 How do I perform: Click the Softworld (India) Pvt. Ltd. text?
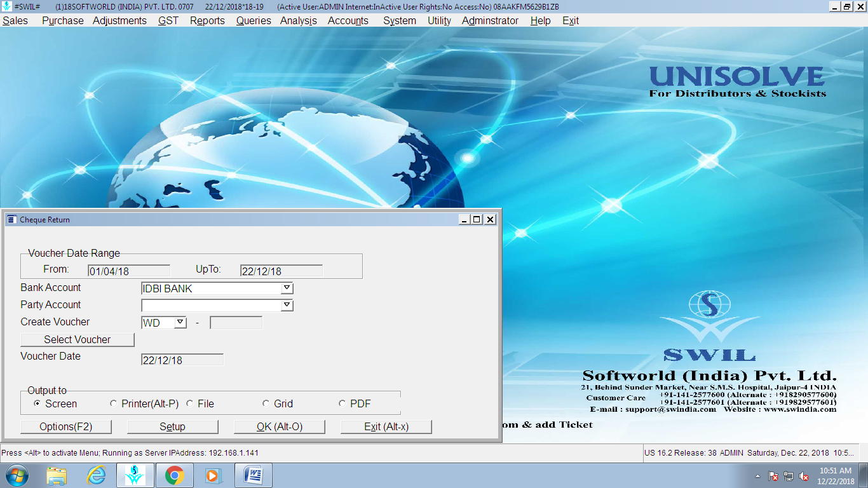pos(710,375)
